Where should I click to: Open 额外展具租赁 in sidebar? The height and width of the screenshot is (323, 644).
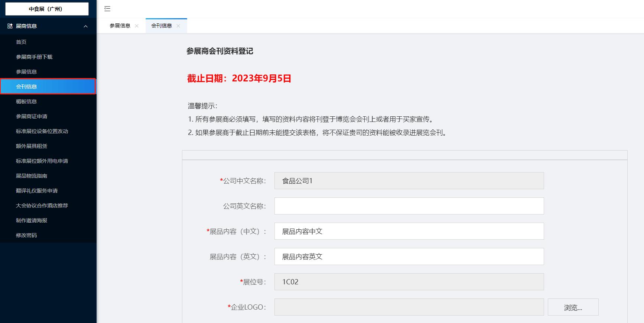click(x=32, y=146)
